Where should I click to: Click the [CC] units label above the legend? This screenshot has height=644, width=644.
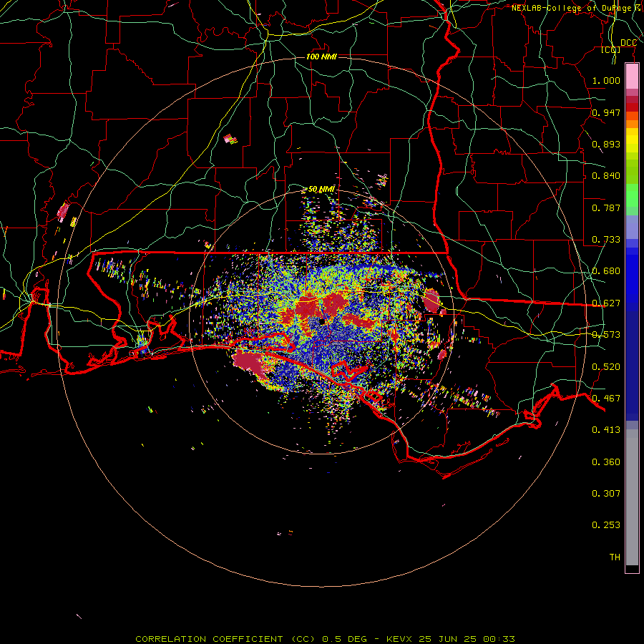click(610, 49)
